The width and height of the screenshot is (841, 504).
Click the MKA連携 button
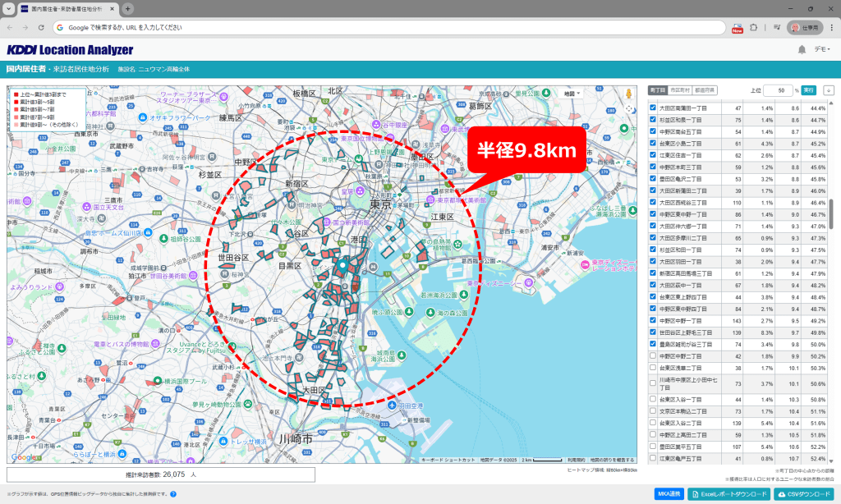tap(669, 494)
